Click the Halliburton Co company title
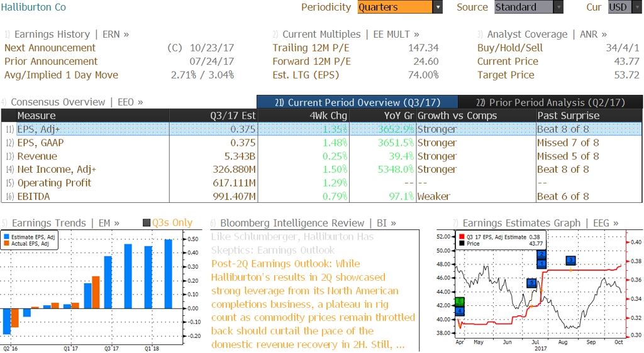644x353 pixels. pyautogui.click(x=33, y=7)
